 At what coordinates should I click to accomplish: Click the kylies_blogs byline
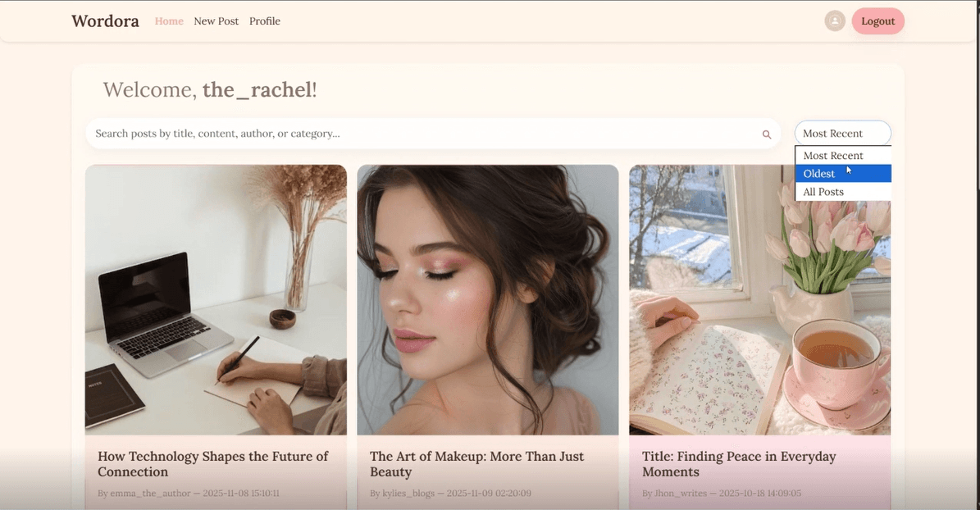[450, 493]
